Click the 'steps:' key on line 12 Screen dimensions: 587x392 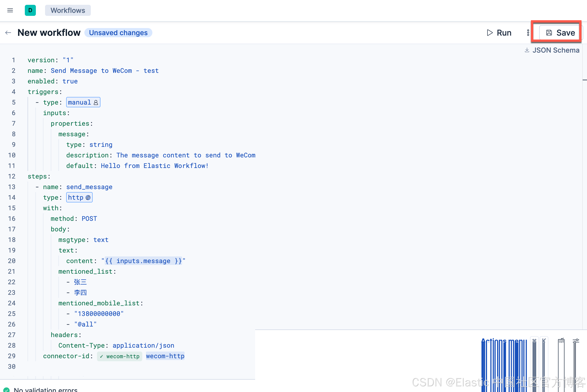39,176
